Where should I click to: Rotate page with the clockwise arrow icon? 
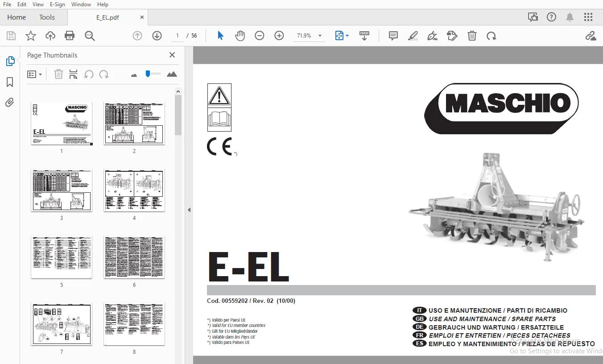click(491, 36)
